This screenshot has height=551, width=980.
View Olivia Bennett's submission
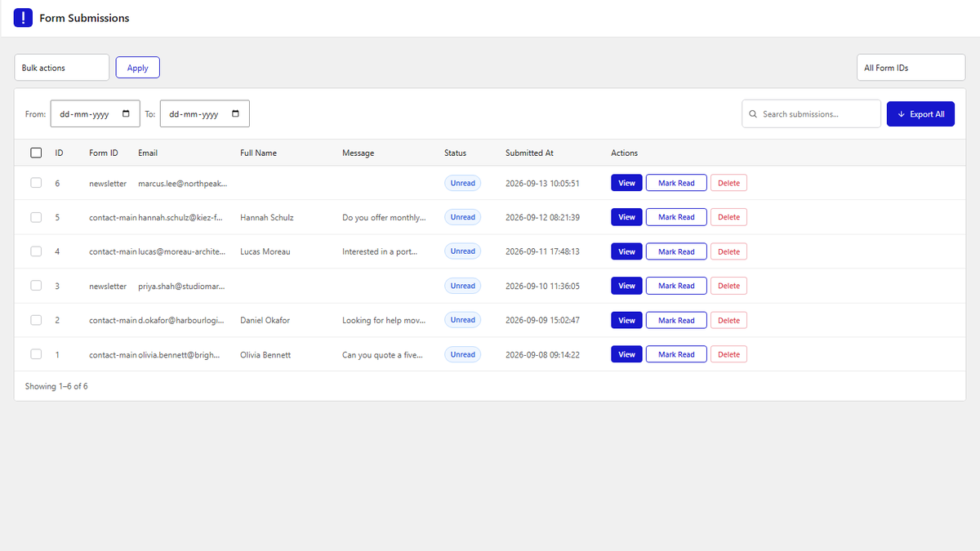[626, 354]
